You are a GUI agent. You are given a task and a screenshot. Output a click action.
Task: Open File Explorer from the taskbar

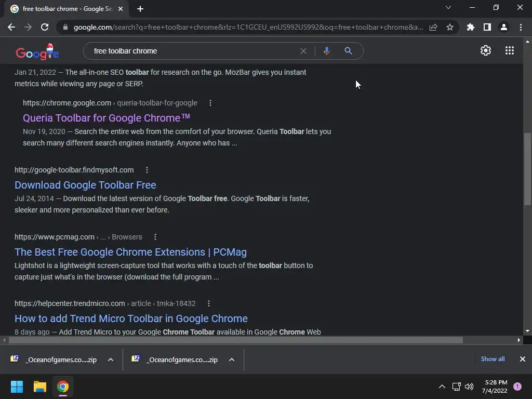pyautogui.click(x=39, y=387)
